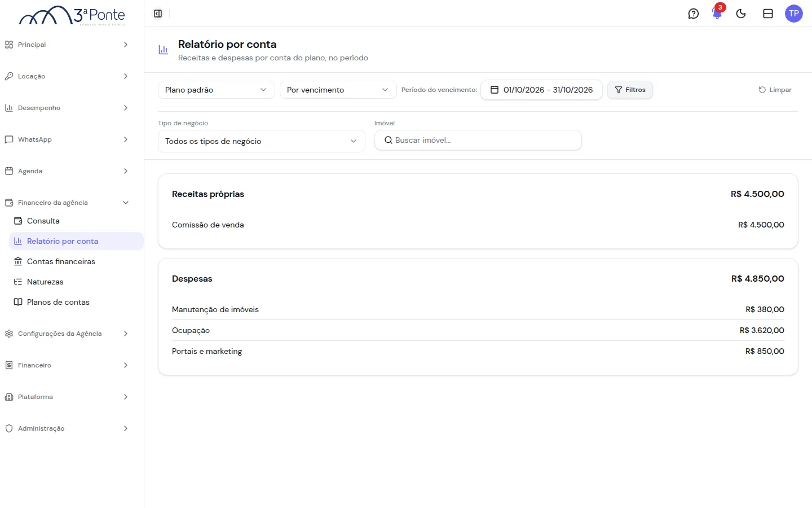This screenshot has width=812, height=508.
Task: Open the TP user avatar menu
Action: pos(794,14)
